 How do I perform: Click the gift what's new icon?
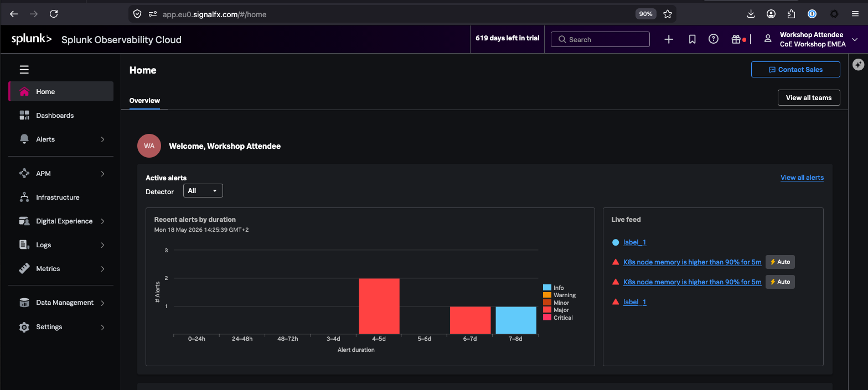pyautogui.click(x=736, y=39)
